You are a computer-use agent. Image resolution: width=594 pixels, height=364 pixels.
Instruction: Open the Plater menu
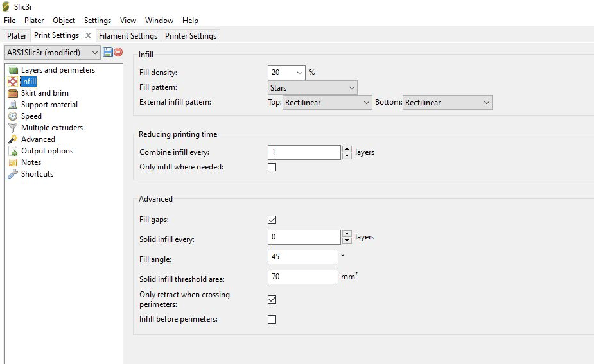pos(34,21)
